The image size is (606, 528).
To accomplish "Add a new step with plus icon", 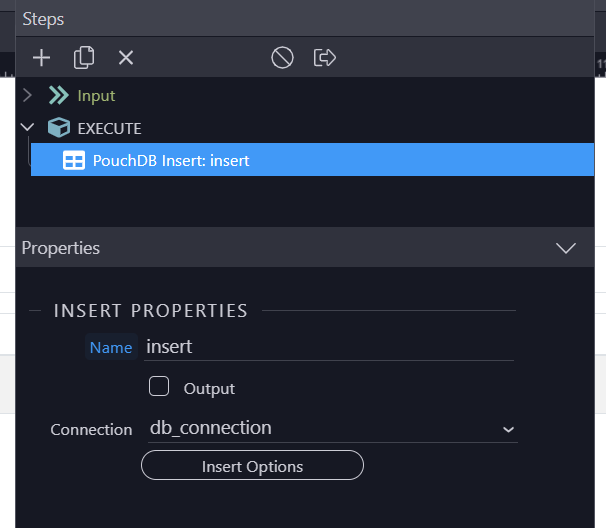I will 41,58.
